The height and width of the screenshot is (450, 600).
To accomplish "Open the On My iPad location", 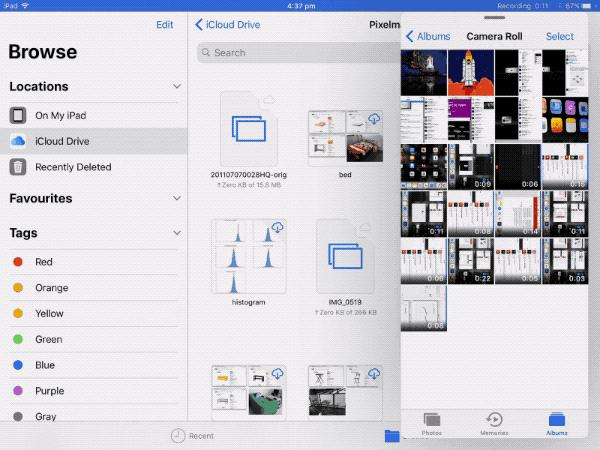I will click(94, 115).
